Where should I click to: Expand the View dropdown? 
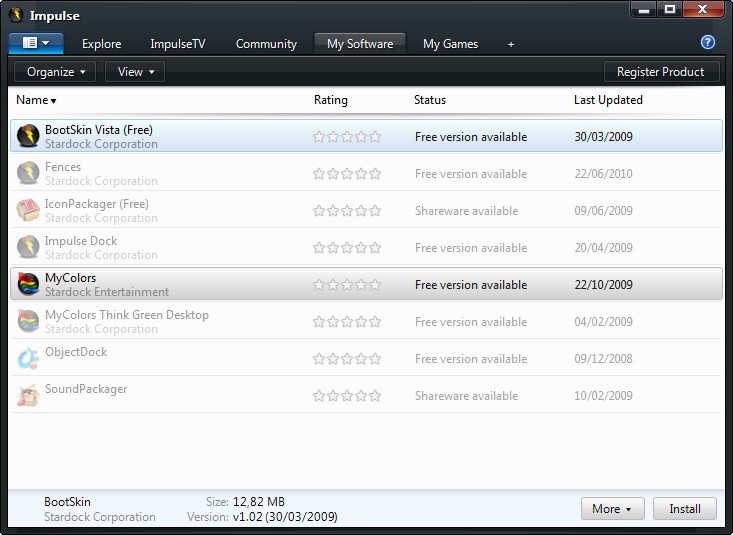[x=135, y=72]
